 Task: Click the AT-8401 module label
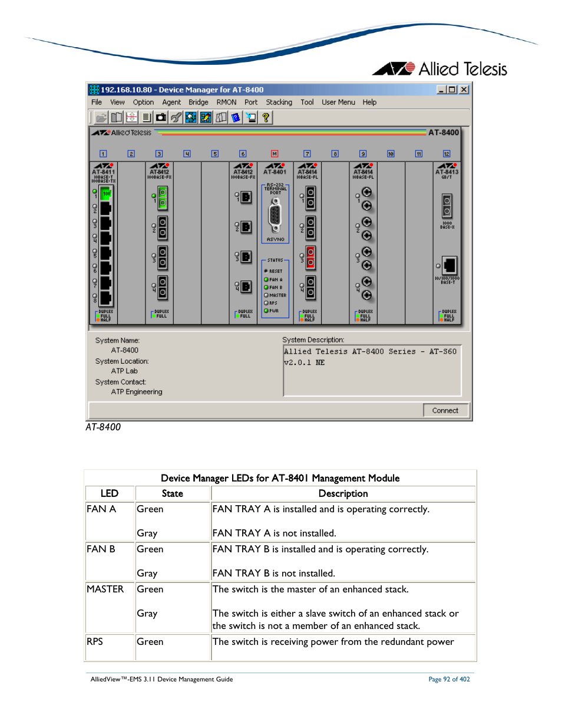point(275,172)
